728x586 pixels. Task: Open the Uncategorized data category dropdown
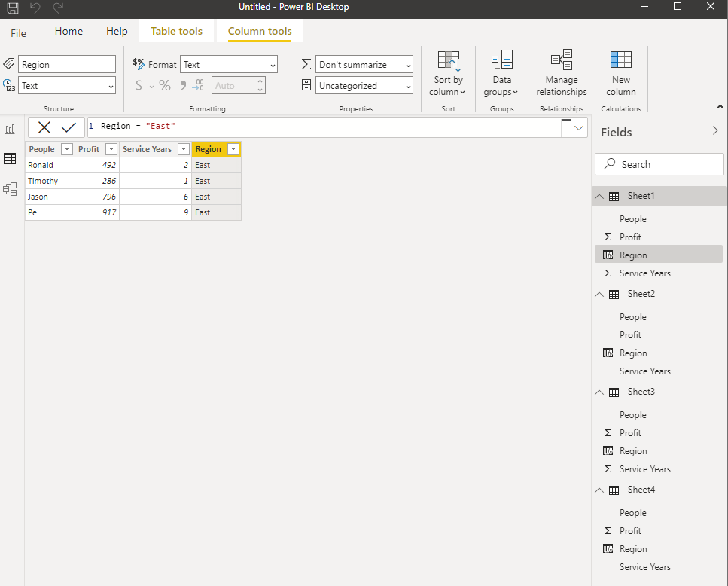(364, 85)
